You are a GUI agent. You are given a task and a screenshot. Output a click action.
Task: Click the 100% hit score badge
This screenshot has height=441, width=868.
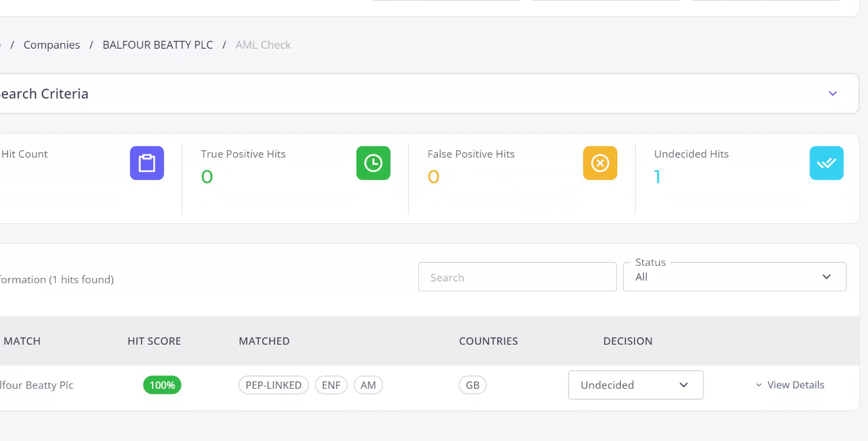pos(162,385)
